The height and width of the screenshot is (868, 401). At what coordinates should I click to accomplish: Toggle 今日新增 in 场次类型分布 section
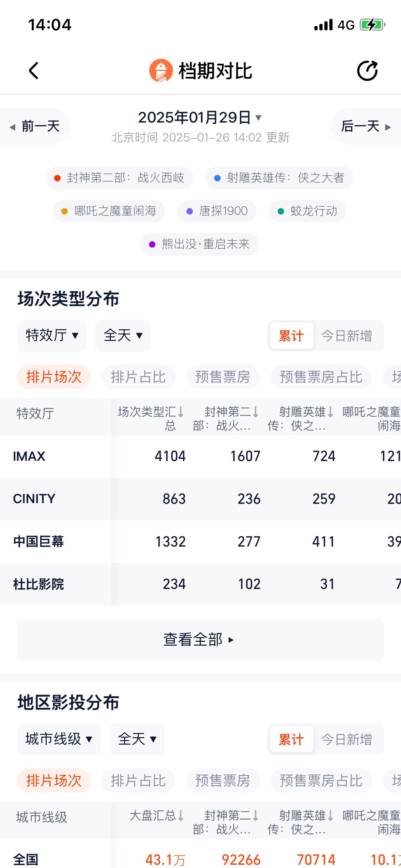[346, 336]
